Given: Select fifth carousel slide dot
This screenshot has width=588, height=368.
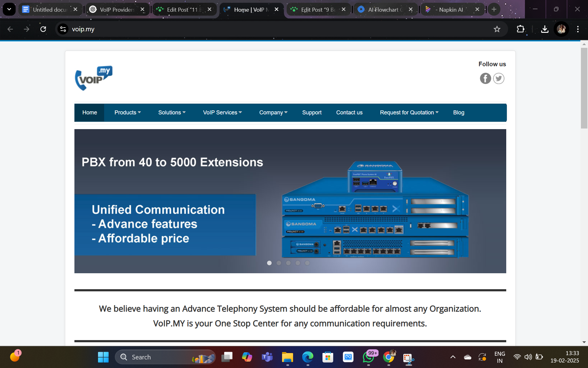Looking at the screenshot, I should pyautogui.click(x=307, y=263).
